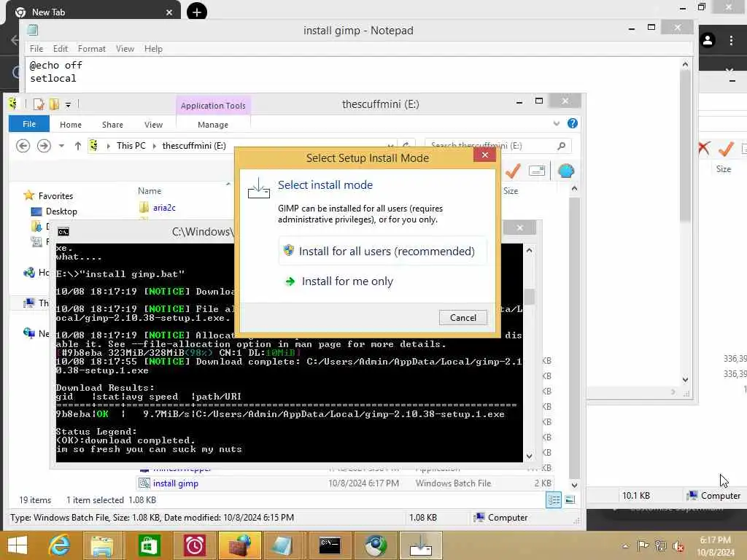Open the View ribbon tab in Explorer
The image size is (747, 560).
[153, 124]
